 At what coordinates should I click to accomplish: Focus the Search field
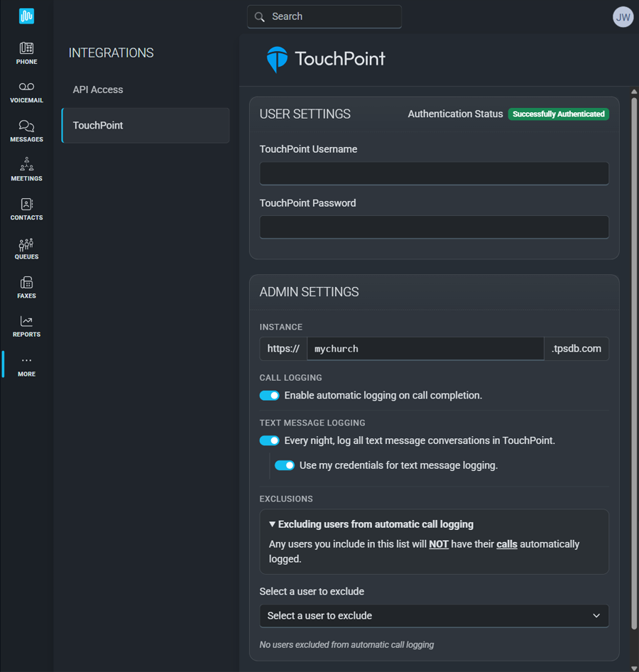(324, 17)
